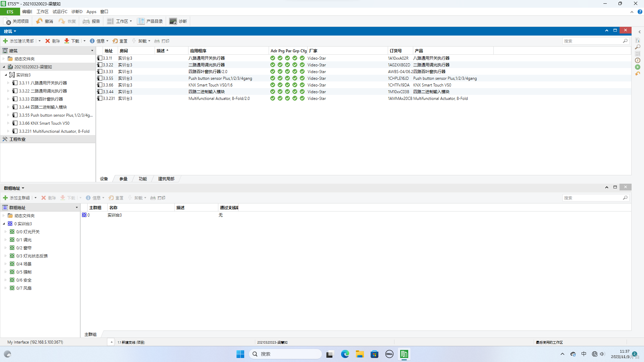The height and width of the screenshot is (362, 644).
Task: Click the ETS5 taskbar icon
Action: (404, 354)
